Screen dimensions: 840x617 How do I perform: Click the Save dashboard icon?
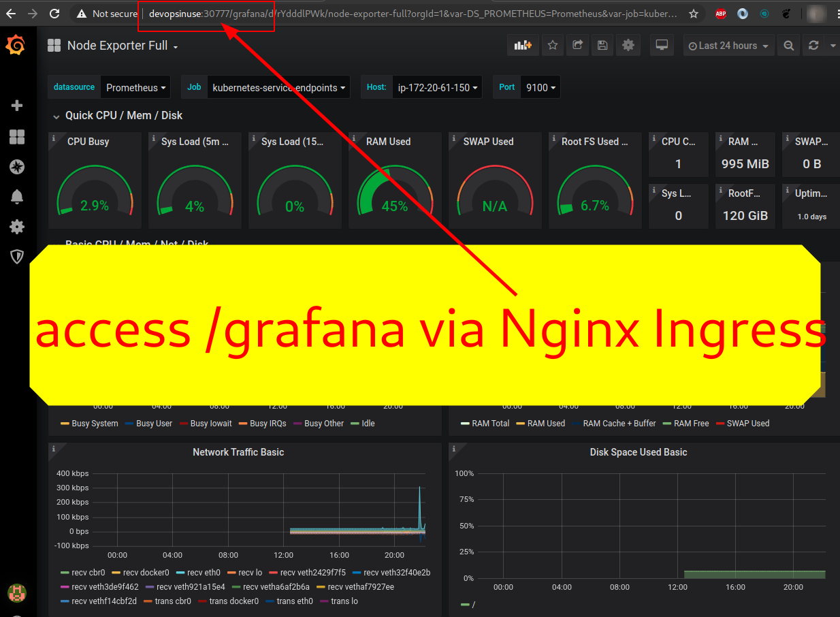point(602,46)
